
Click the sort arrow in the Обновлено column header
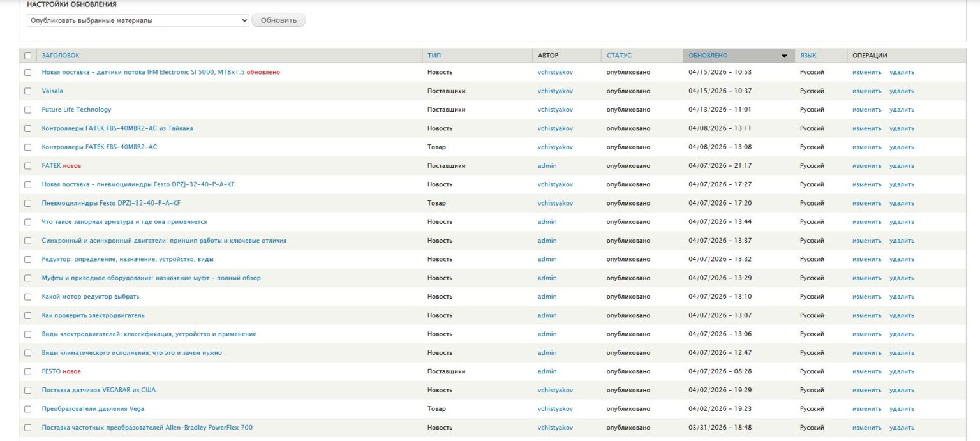click(784, 56)
